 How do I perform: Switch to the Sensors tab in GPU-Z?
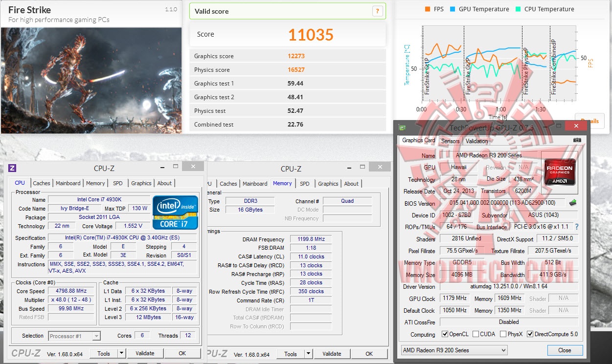[450, 141]
